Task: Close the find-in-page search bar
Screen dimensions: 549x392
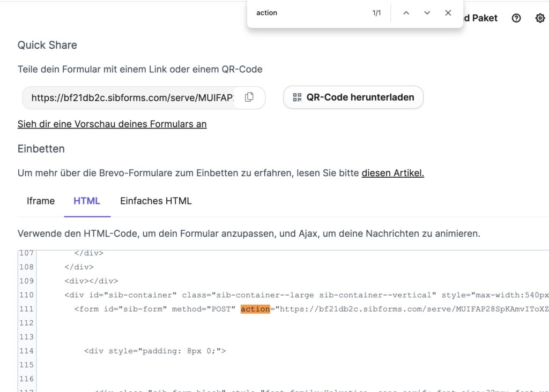Action: coord(448,13)
